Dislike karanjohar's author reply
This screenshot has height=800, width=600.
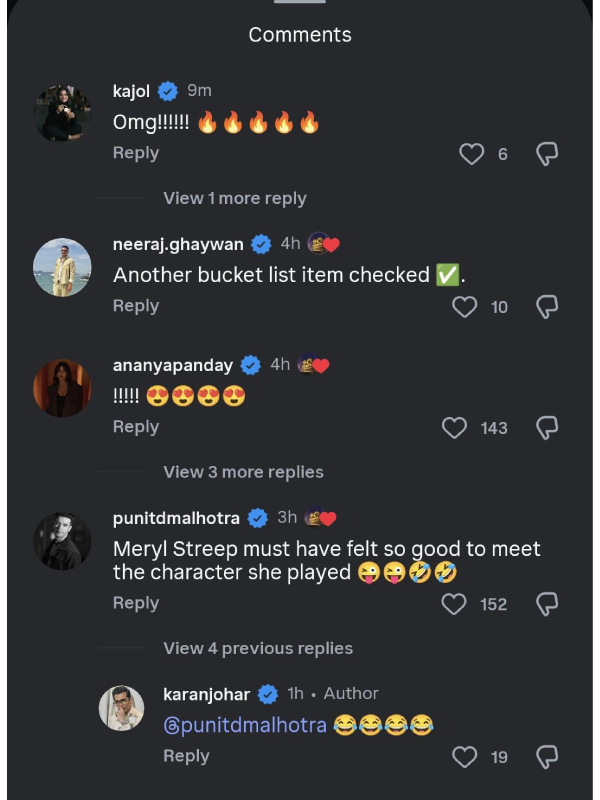547,757
